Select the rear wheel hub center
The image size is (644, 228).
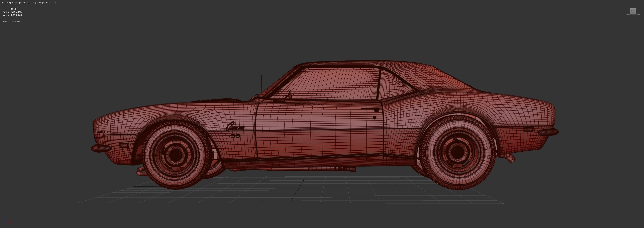tap(459, 152)
